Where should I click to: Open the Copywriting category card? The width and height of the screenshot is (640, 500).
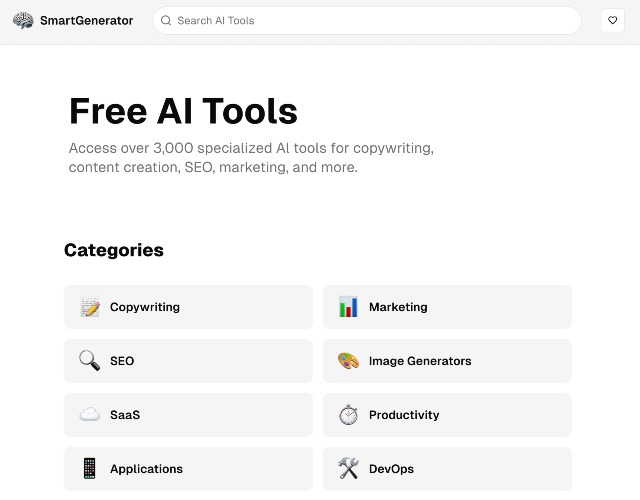188,307
